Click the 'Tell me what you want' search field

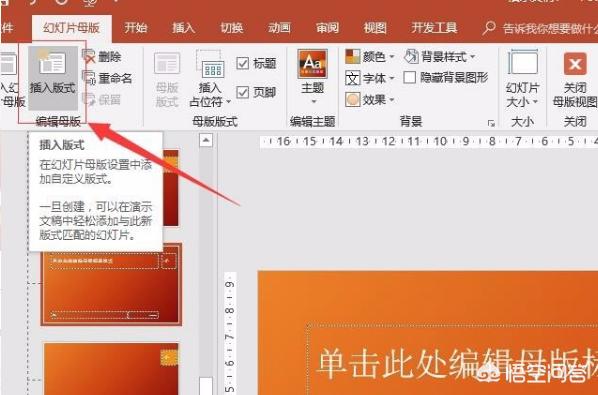(x=550, y=28)
